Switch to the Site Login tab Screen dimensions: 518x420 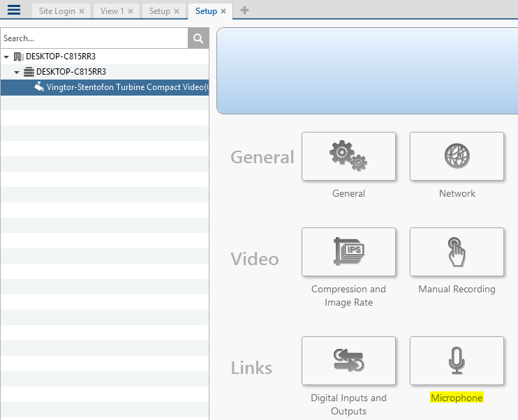pos(57,11)
